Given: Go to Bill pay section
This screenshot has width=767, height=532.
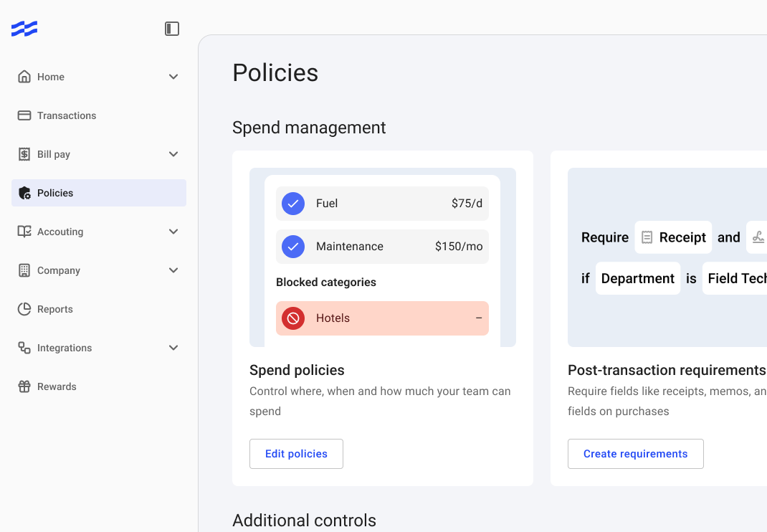Looking at the screenshot, I should point(99,154).
